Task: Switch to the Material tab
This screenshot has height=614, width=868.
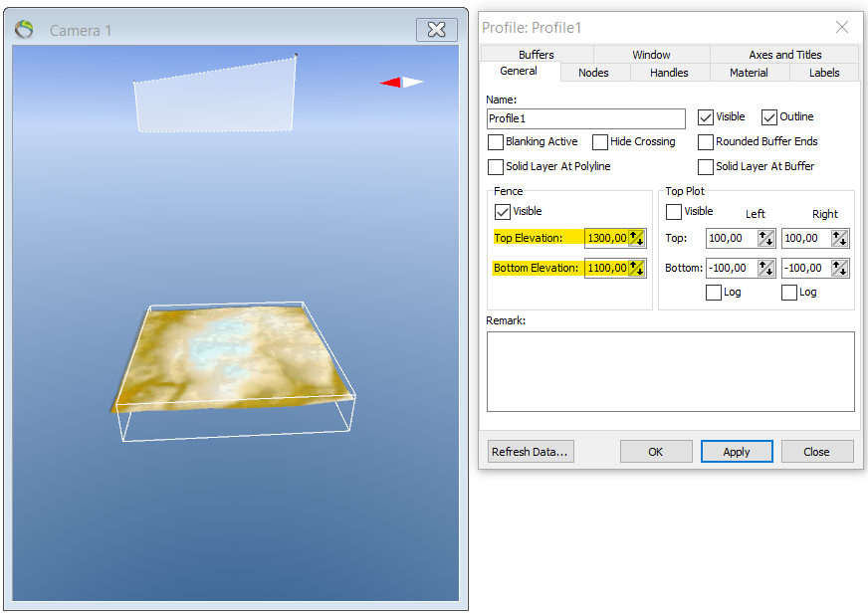Action: click(749, 73)
